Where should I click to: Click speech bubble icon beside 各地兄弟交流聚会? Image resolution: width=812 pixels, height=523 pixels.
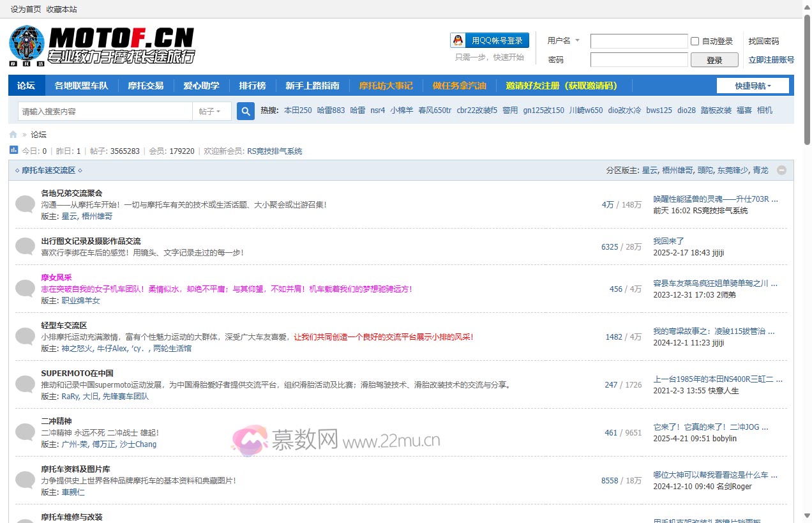click(25, 204)
